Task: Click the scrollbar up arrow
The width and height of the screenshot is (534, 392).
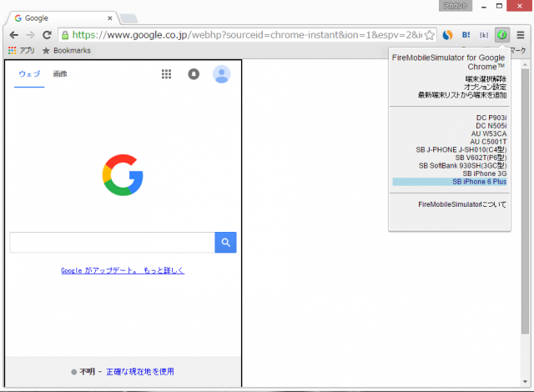Action: point(525,64)
